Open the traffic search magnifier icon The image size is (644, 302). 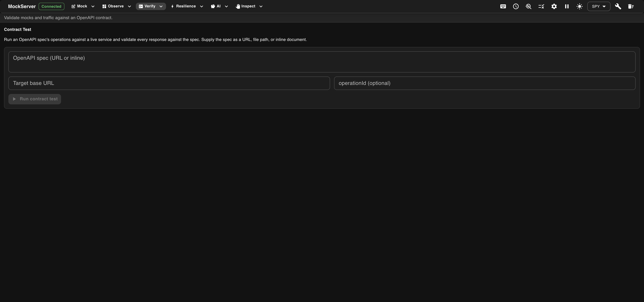pyautogui.click(x=528, y=7)
